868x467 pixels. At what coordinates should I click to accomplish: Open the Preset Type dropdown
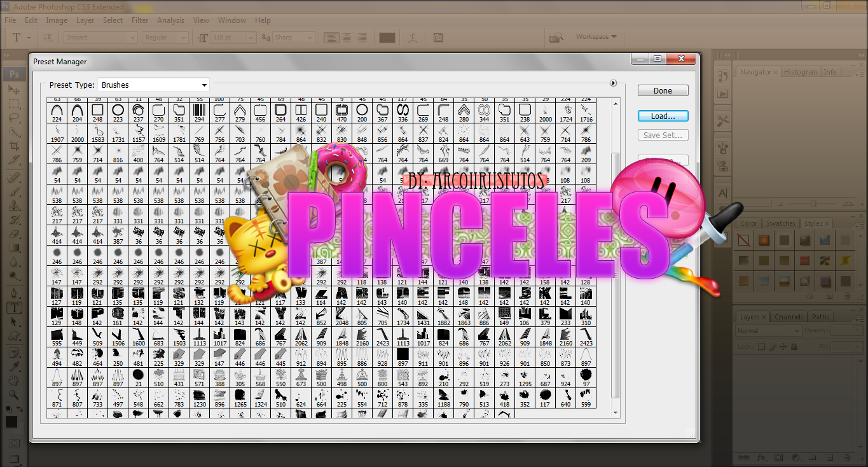[x=153, y=85]
